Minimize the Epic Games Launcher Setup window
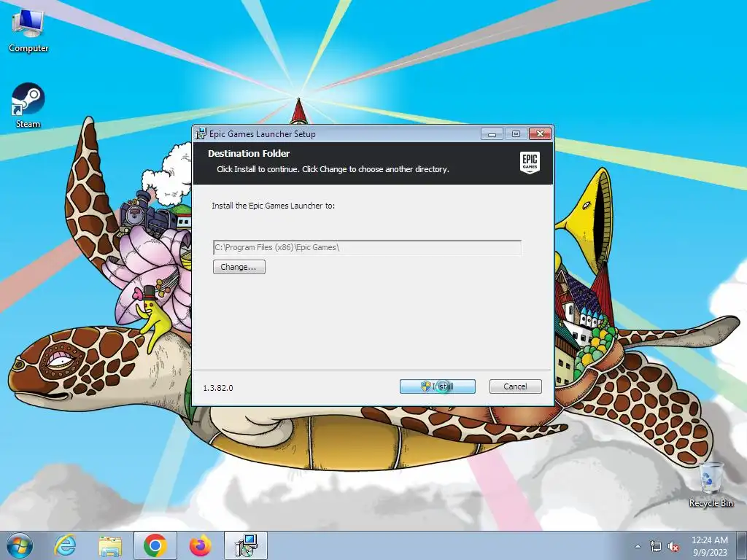The width and height of the screenshot is (747, 560). click(492, 134)
